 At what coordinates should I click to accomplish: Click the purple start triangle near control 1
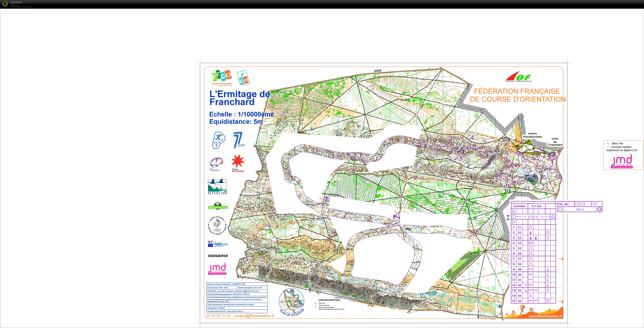pos(422,143)
